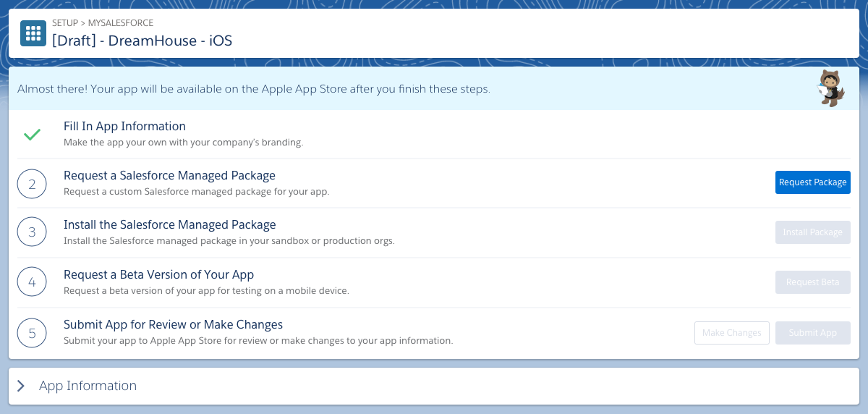Screen dimensions: 868x414
Task: Click the MySalesforce app grid icon
Action: pos(33,33)
